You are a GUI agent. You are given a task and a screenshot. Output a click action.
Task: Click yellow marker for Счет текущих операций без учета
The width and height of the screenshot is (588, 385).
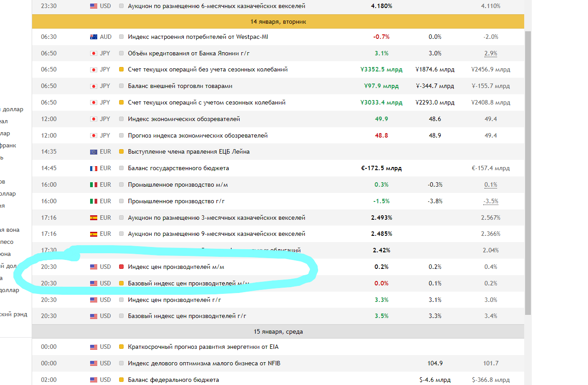(121, 70)
